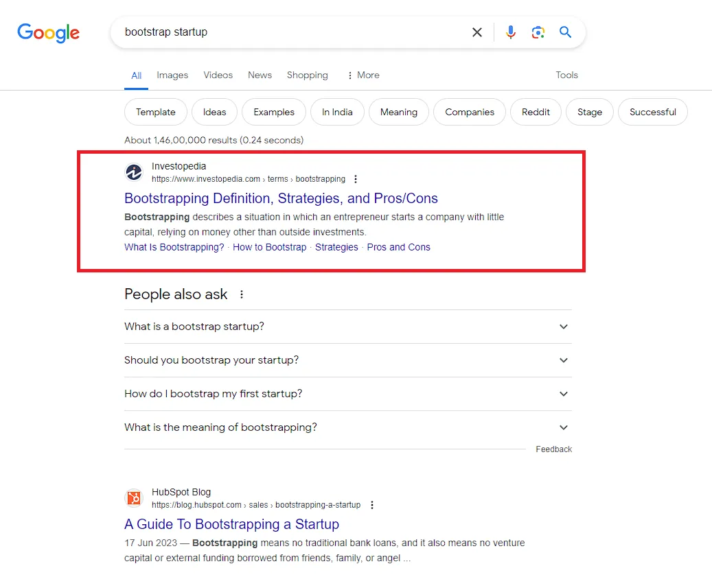
Task: Filter by the Reddit chip
Action: click(536, 112)
